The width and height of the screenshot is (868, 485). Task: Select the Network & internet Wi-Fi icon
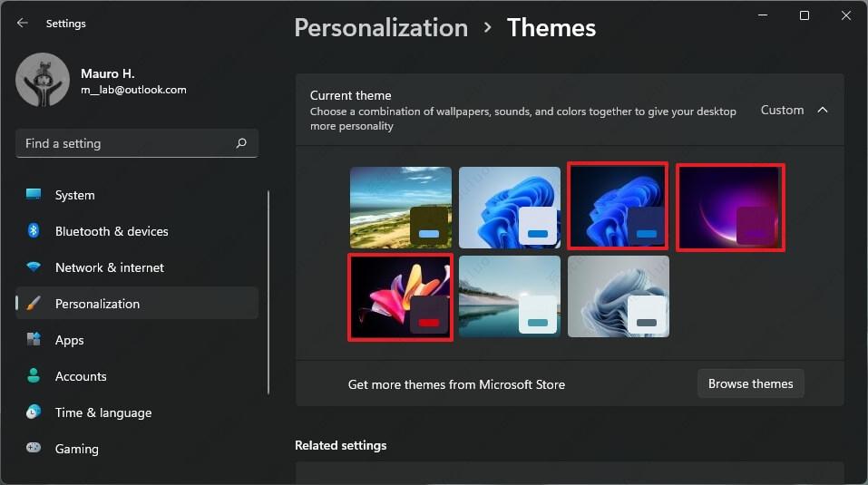click(x=34, y=267)
